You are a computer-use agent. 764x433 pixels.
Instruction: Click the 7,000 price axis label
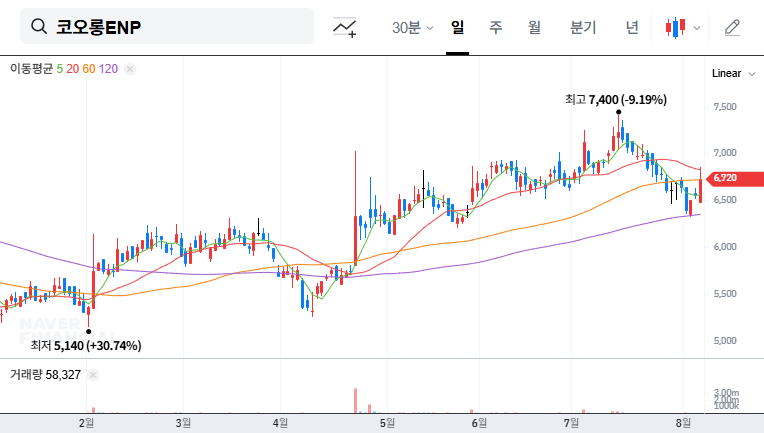725,153
